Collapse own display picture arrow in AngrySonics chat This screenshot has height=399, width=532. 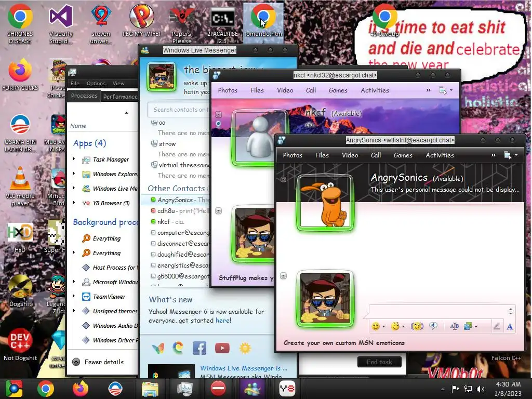click(283, 275)
